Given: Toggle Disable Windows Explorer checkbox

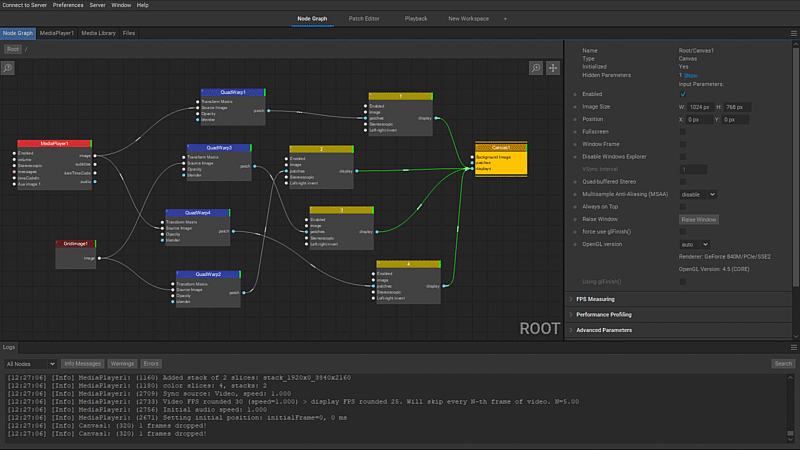Looking at the screenshot, I should click(x=683, y=157).
